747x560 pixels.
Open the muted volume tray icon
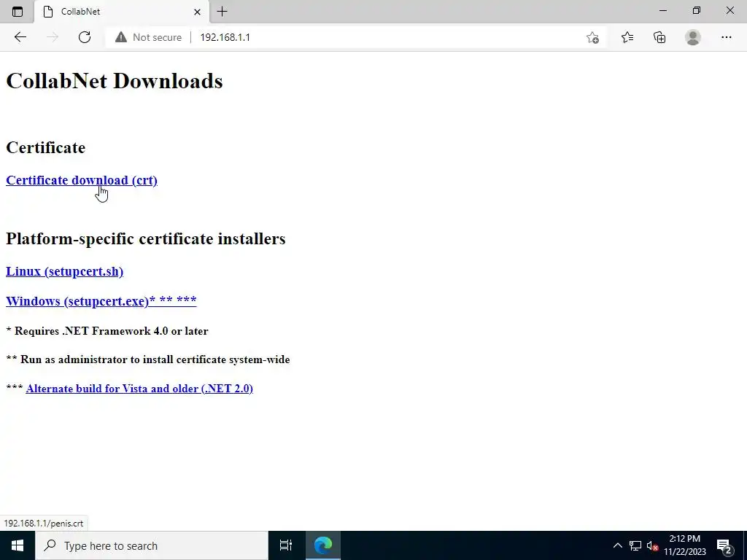coord(653,545)
